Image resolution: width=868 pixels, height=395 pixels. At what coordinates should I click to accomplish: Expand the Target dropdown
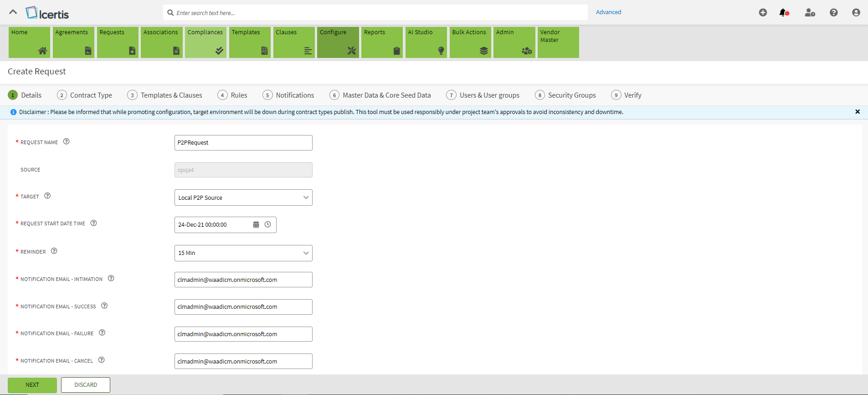[x=306, y=197]
